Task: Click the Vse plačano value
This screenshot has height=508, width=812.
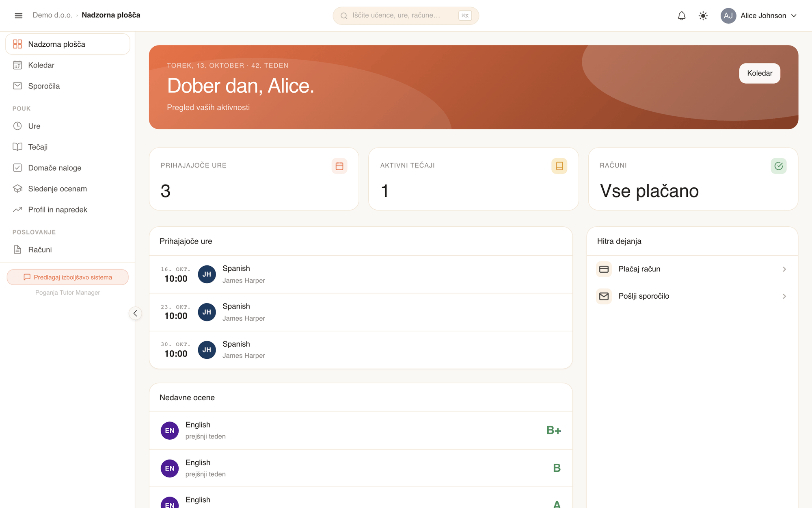Action: (649, 191)
